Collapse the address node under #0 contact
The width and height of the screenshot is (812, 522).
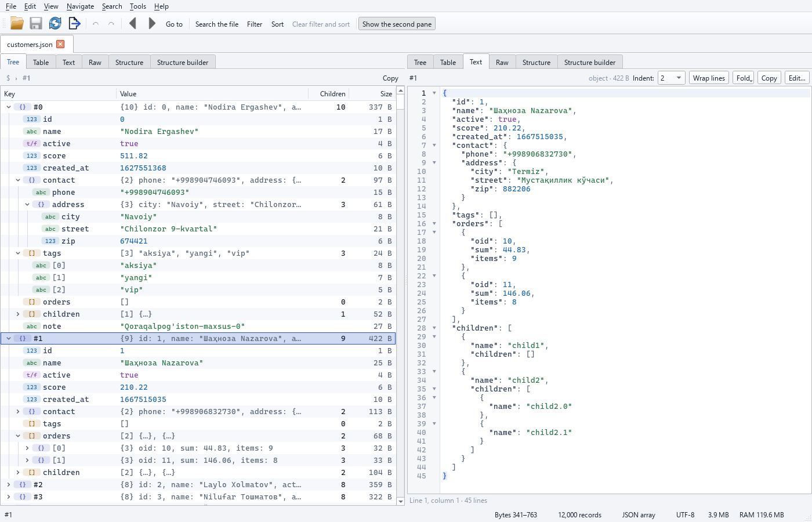tap(27, 205)
